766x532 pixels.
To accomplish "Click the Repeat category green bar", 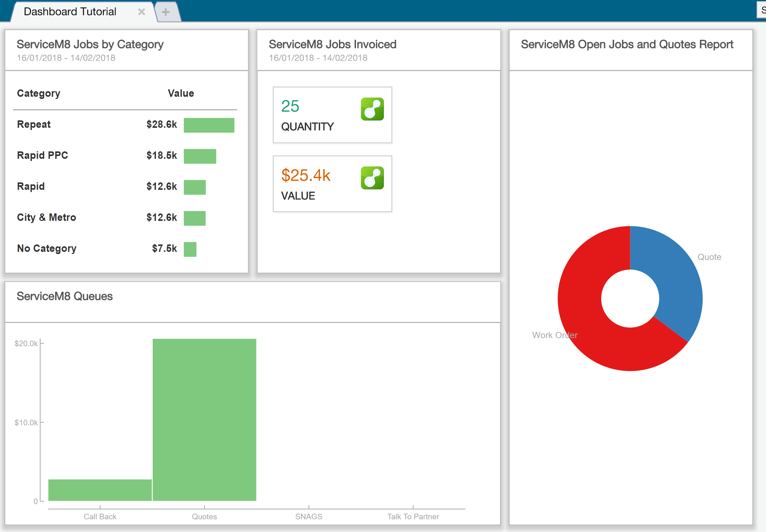I will click(209, 125).
